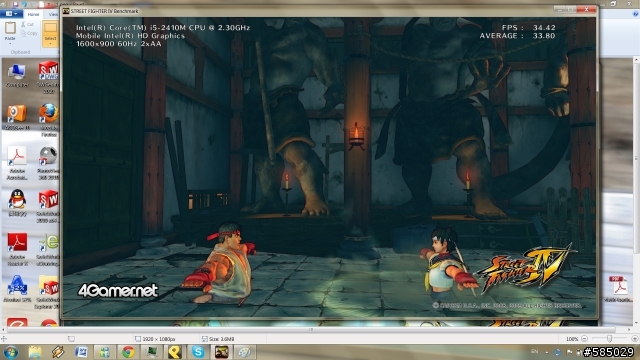Click the 100% zoom level text

click(x=572, y=339)
